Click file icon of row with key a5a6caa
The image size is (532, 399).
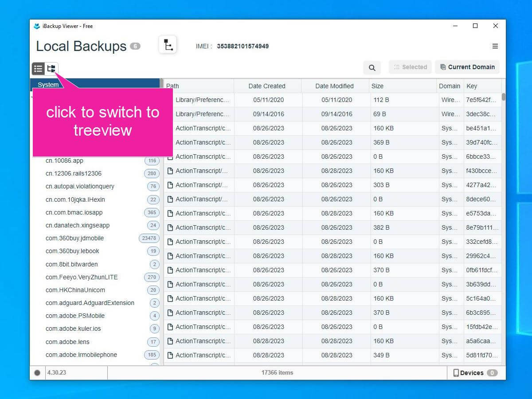click(170, 341)
